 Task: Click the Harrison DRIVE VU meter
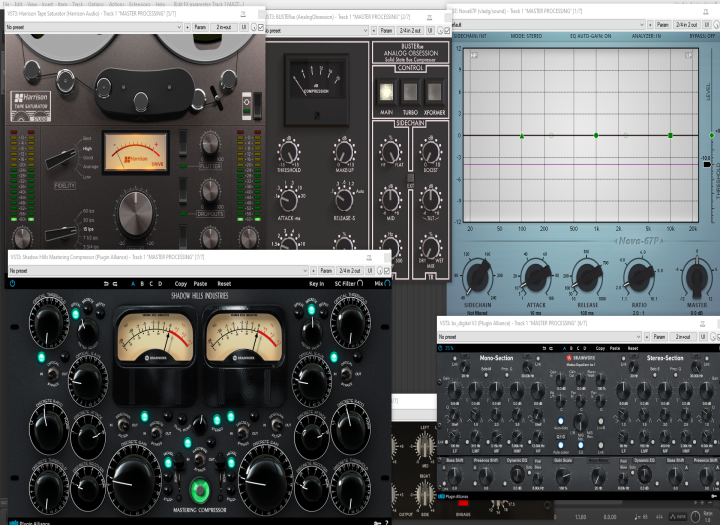tap(136, 152)
